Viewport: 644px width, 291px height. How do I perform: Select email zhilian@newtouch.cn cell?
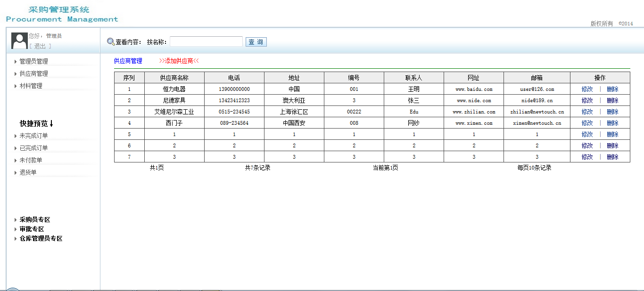[x=537, y=112]
